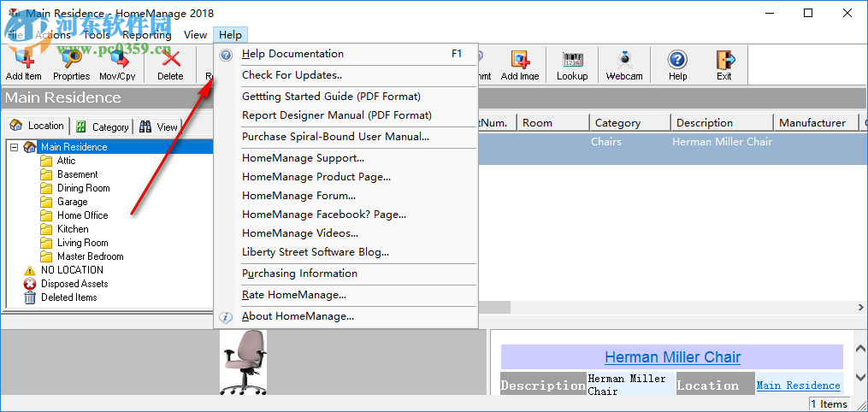Screen dimensions: 868x412
Task: Collapse the Main Residence tree node
Action: (14, 147)
